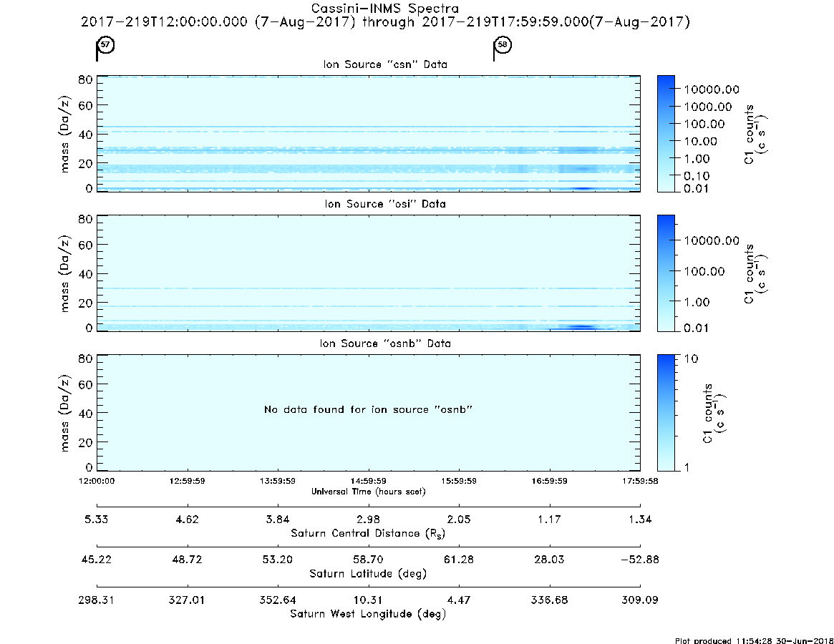Click the 2.98 distance value

(368, 519)
